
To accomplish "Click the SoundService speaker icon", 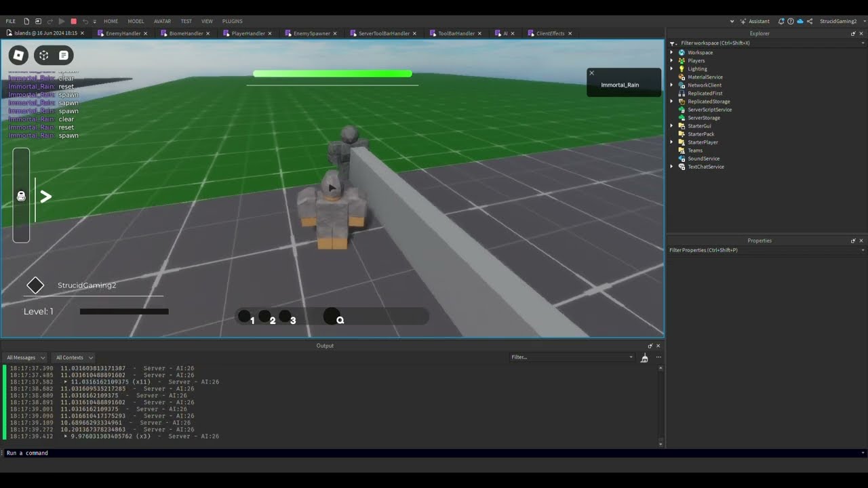I will pyautogui.click(x=682, y=159).
